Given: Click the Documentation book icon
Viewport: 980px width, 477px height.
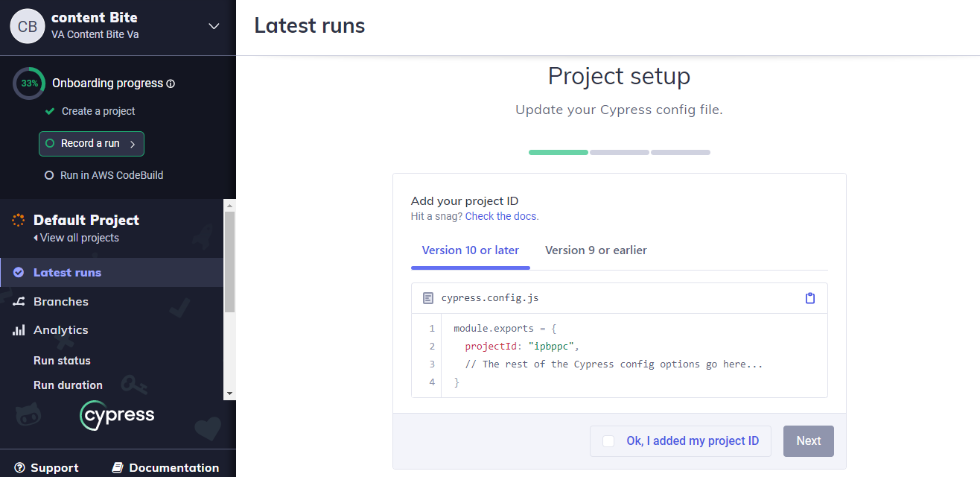Looking at the screenshot, I should [117, 468].
